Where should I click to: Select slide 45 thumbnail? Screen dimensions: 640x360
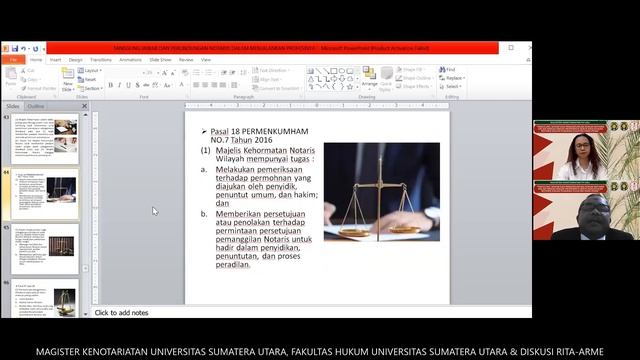(45, 249)
